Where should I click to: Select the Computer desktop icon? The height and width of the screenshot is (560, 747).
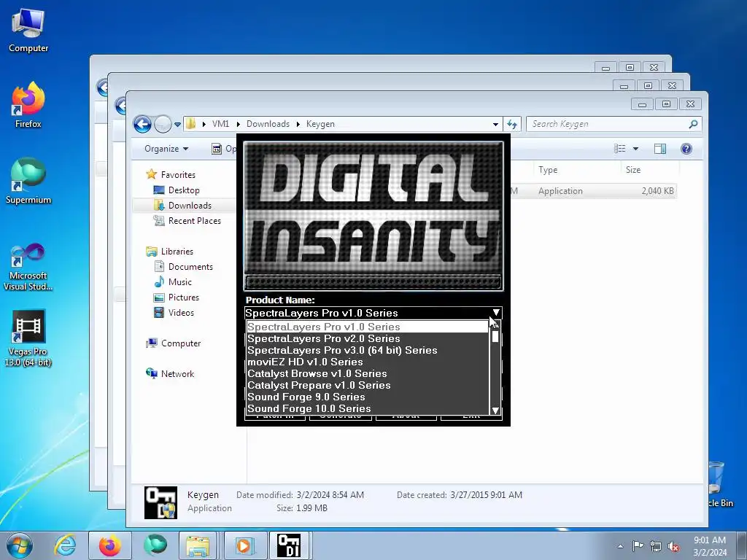tap(28, 30)
